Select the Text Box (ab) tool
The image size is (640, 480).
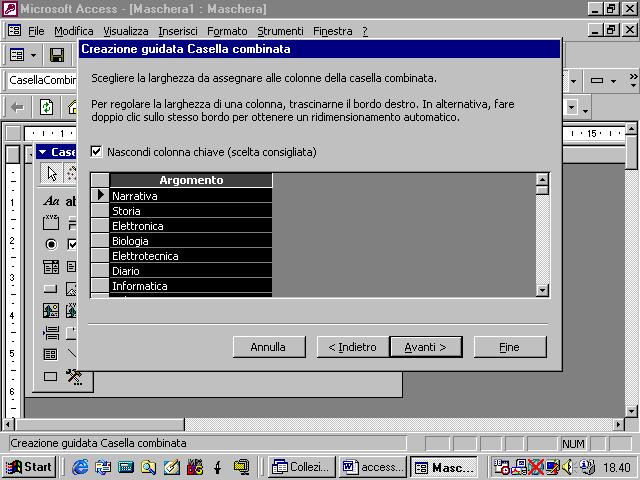(71, 200)
